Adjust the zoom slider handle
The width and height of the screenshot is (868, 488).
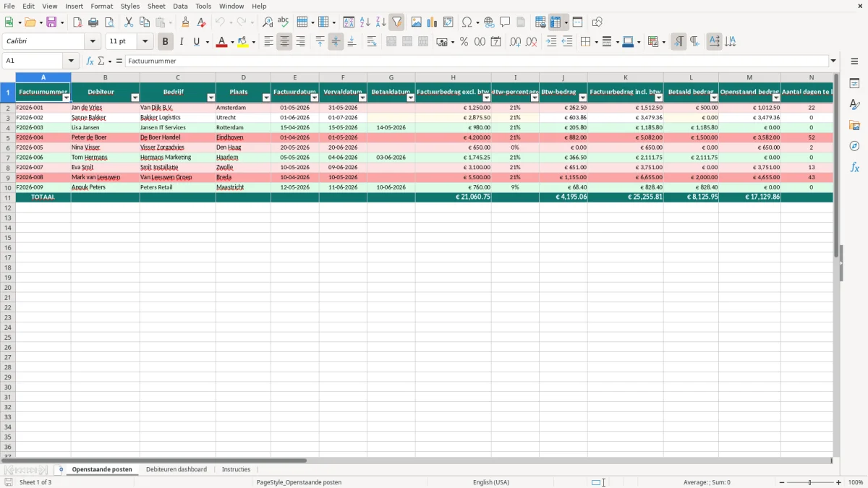pyautogui.click(x=809, y=482)
